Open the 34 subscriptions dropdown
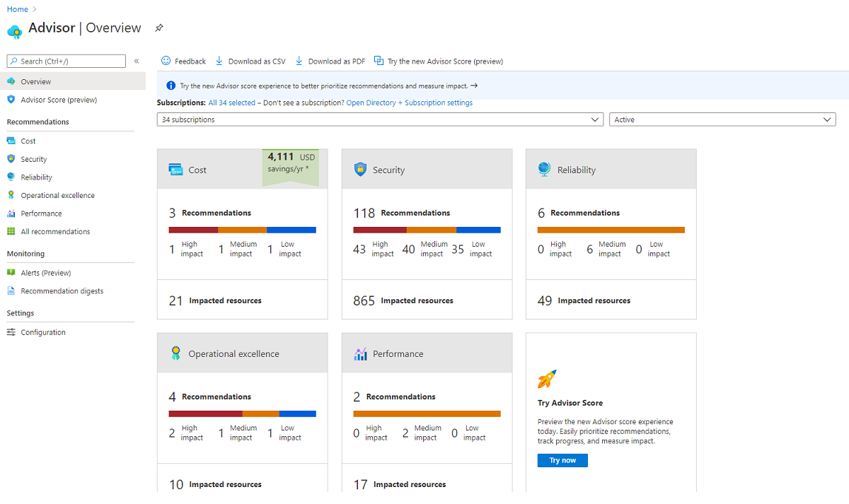The width and height of the screenshot is (849, 504). tap(380, 119)
